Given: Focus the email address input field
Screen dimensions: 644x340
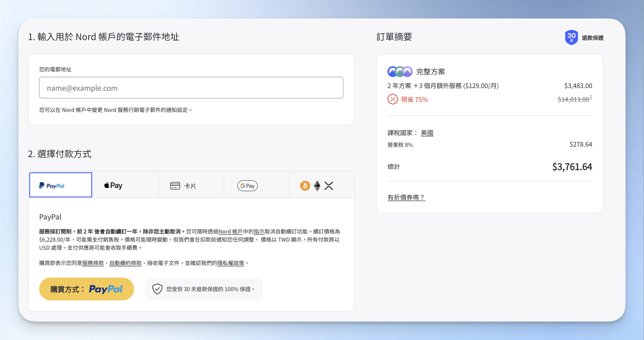Looking at the screenshot, I should 191,88.
